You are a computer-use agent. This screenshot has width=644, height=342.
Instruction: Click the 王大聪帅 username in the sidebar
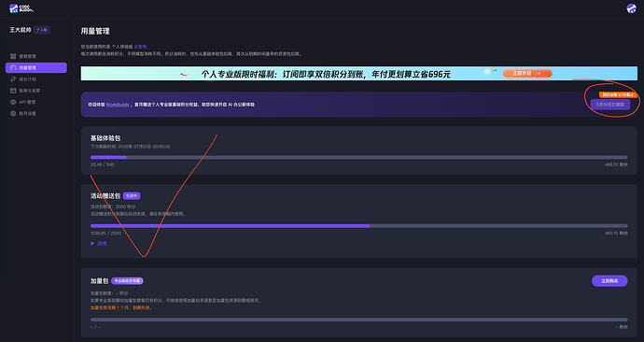click(21, 30)
